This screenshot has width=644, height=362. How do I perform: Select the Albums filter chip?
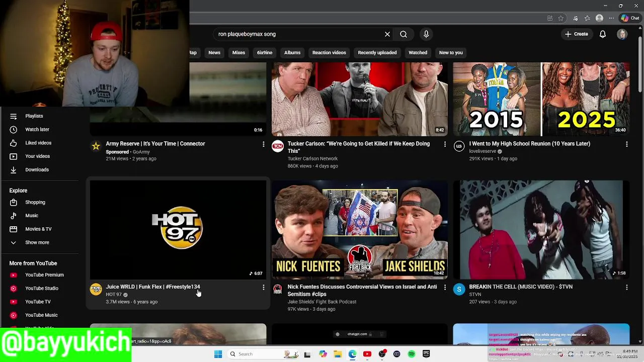pos(292,52)
